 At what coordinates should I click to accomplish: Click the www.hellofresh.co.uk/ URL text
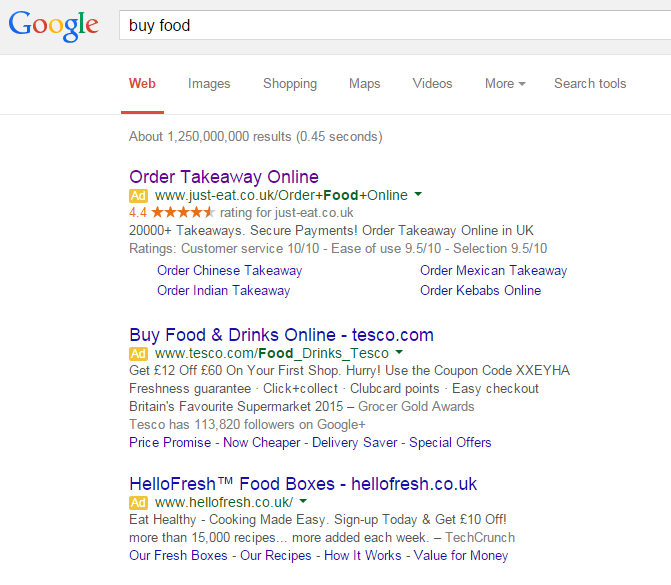tap(224, 502)
